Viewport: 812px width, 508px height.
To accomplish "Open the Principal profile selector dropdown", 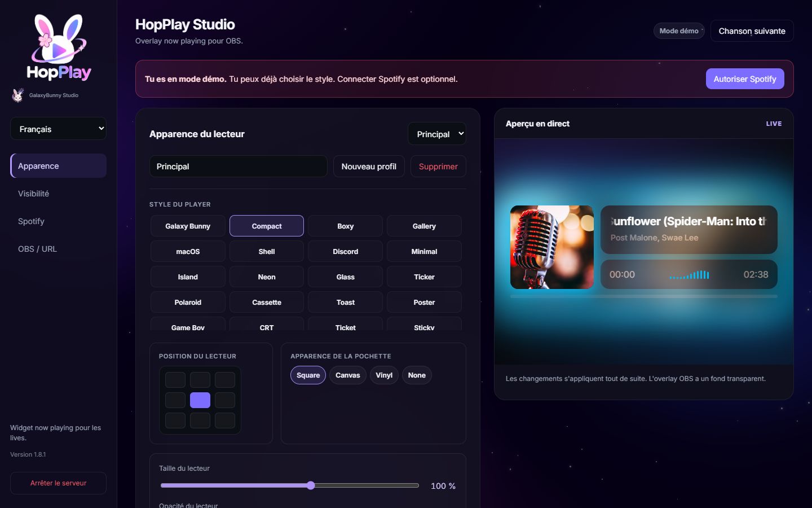I will click(437, 134).
